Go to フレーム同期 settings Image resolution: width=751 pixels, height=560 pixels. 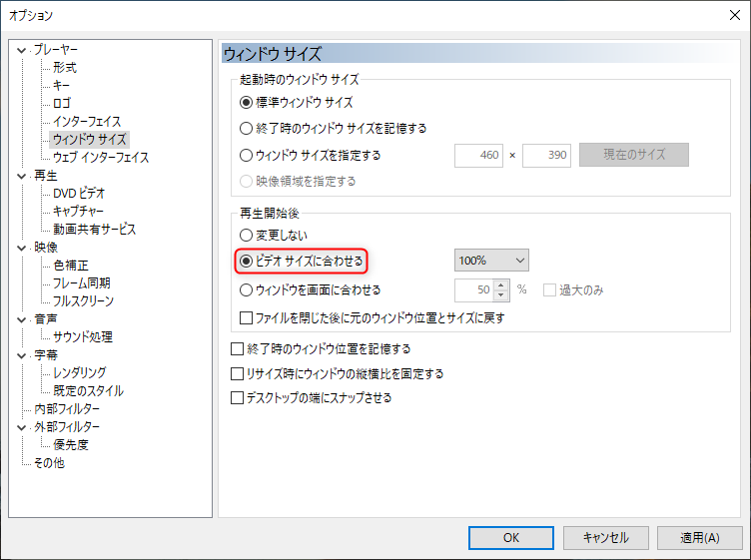pyautogui.click(x=82, y=282)
